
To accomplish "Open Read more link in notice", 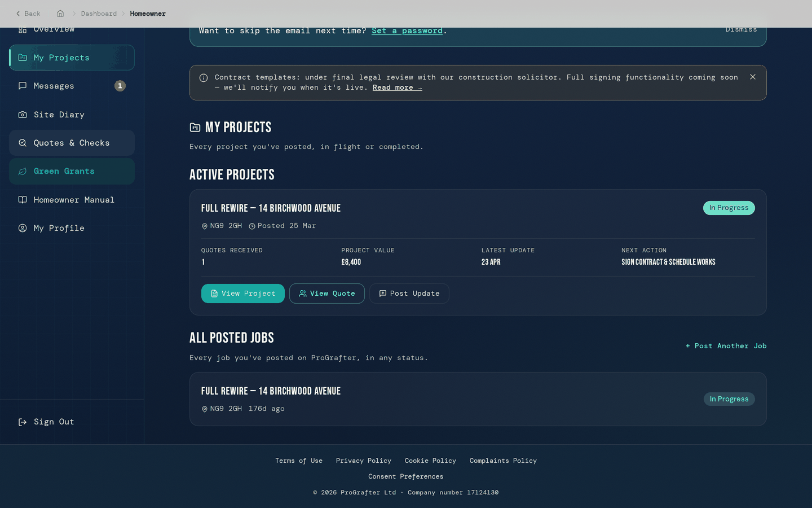I will (397, 87).
